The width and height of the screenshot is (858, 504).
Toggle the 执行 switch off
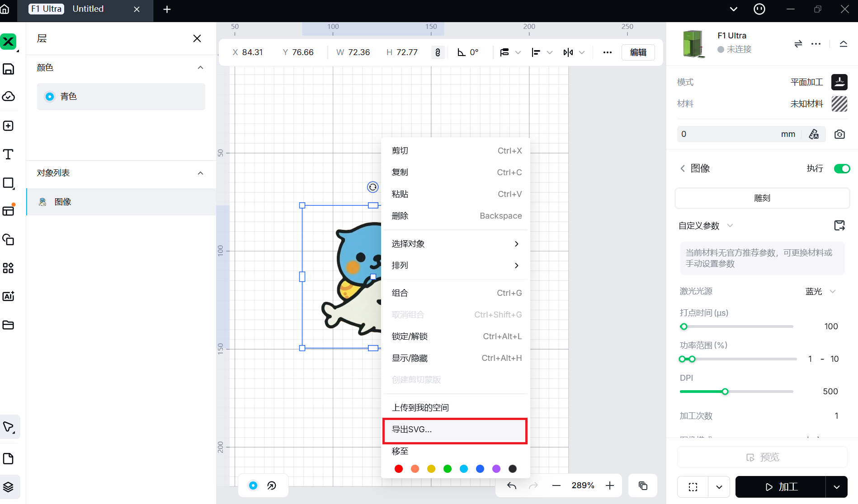842,168
